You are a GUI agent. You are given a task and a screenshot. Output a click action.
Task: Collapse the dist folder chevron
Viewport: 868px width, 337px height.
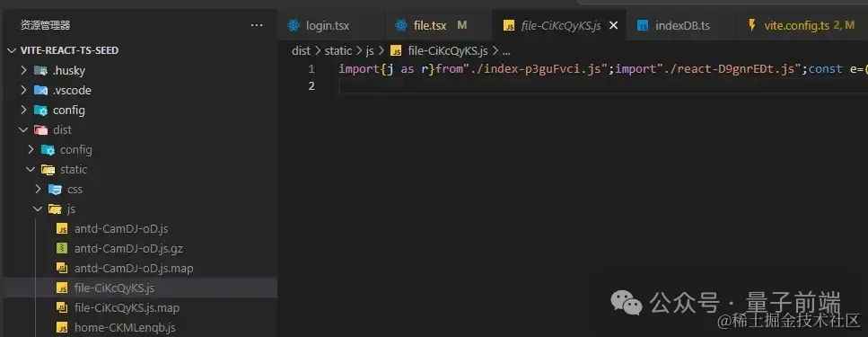click(23, 129)
